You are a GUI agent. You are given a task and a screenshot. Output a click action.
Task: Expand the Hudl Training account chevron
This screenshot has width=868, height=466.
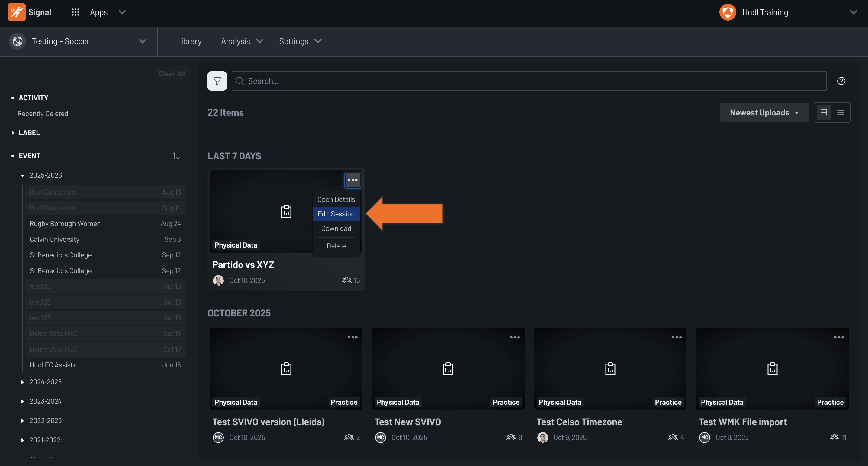point(853,12)
